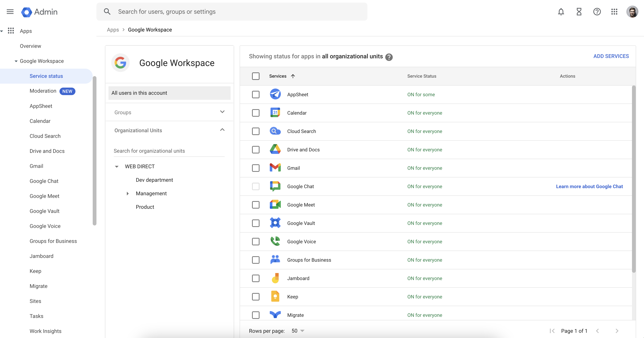Screen dimensions: 644x338
Task: Open Moderation in the sidebar
Action: click(x=43, y=91)
